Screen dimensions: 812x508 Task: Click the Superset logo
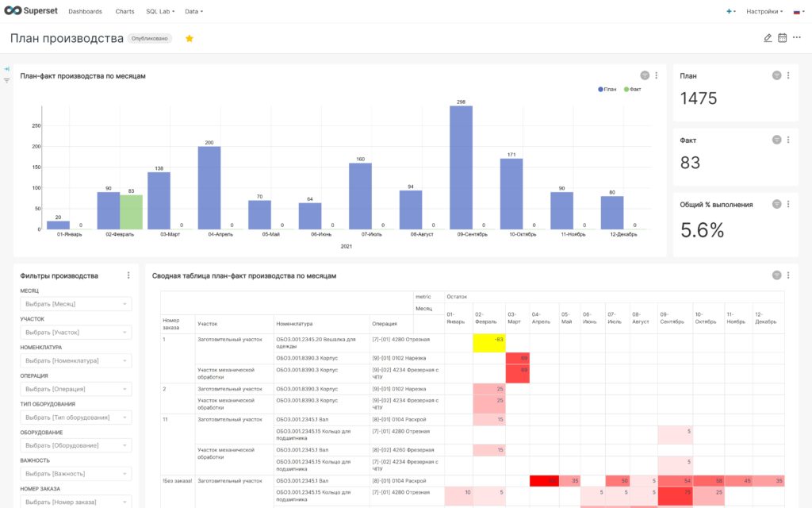(x=31, y=11)
